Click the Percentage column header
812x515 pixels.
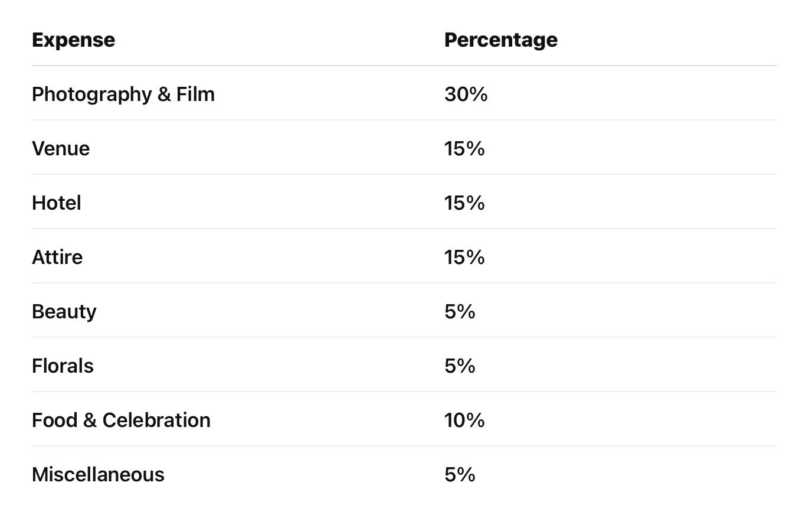pyautogui.click(x=500, y=40)
